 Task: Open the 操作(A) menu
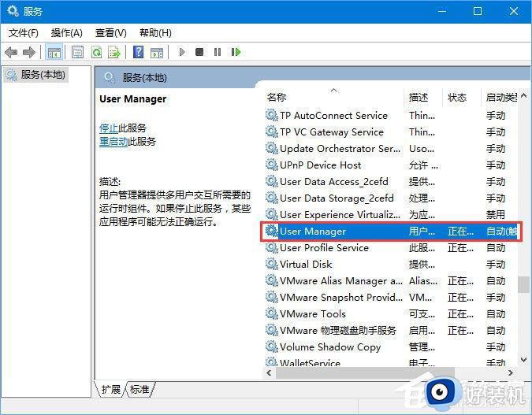66,33
